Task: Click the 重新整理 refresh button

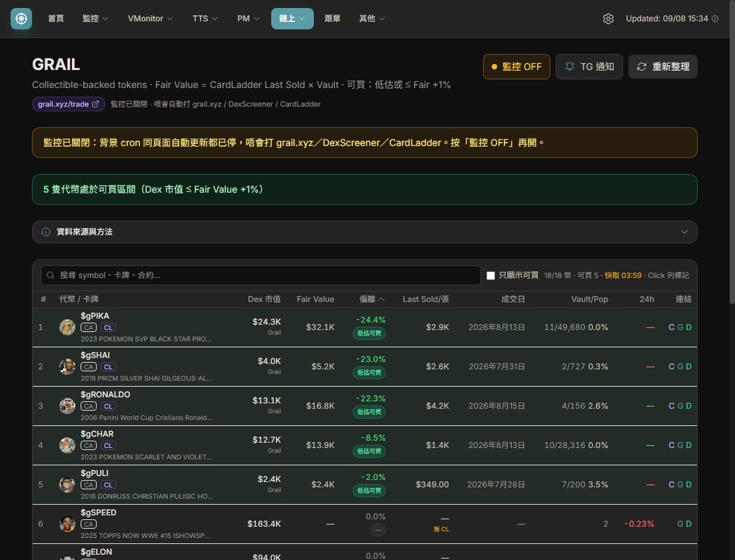Action: click(x=663, y=67)
